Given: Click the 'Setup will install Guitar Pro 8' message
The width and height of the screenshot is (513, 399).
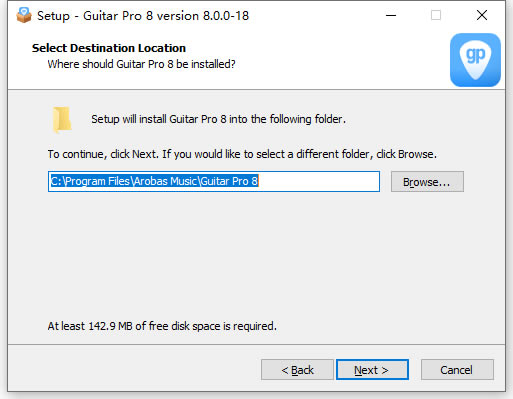Looking at the screenshot, I should click(219, 119).
